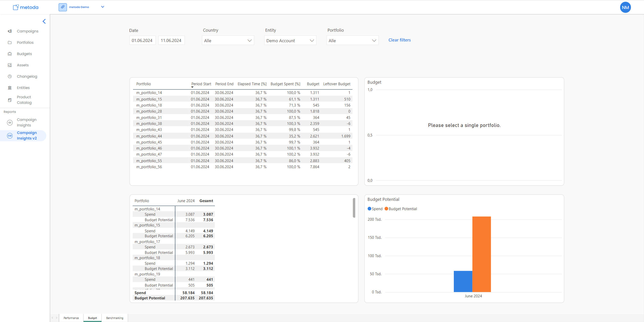Expand the Portfolio filter dropdown
Screen dimensions: 644x322
pyautogui.click(x=352, y=40)
